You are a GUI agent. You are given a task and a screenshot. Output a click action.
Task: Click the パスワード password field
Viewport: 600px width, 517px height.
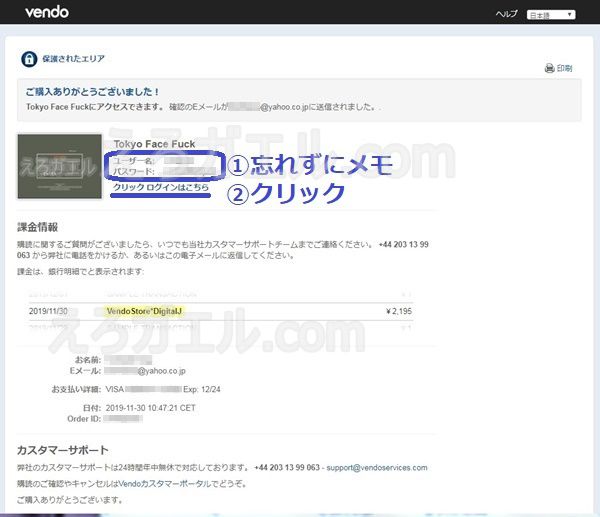tap(160, 172)
